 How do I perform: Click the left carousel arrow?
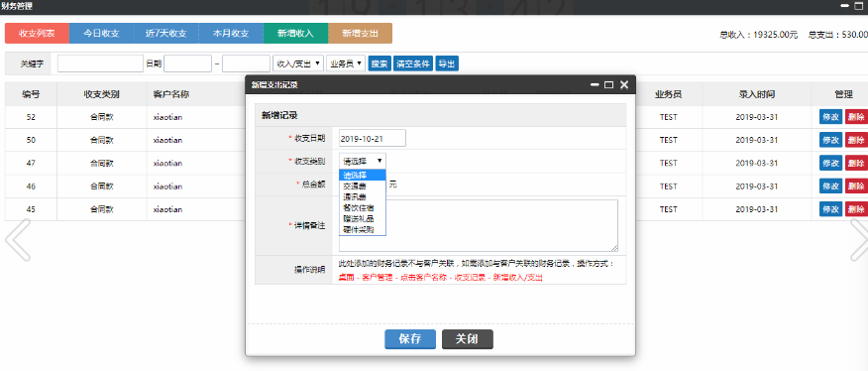17,240
